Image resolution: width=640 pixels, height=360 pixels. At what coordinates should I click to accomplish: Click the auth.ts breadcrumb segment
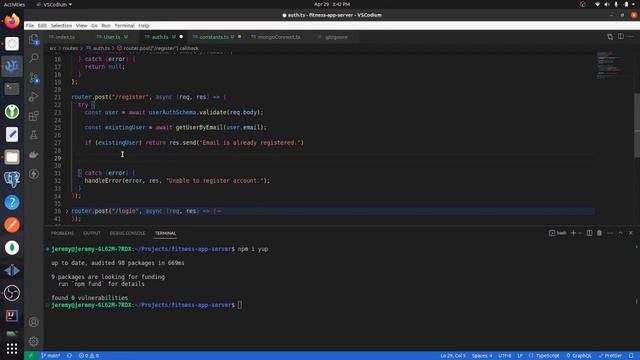98,48
